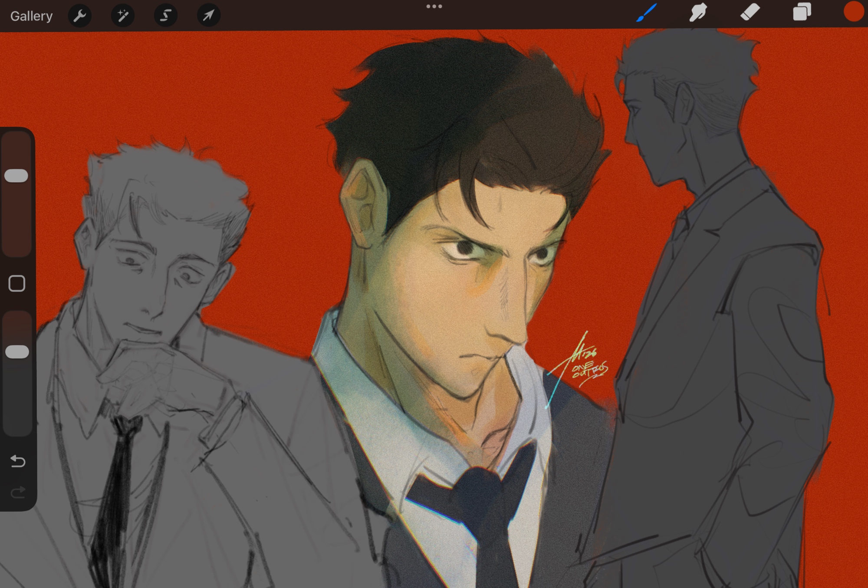The height and width of the screenshot is (588, 868).
Task: Select the Paint brush tool
Action: coord(646,13)
